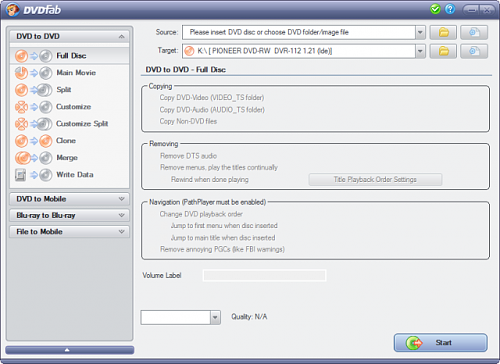The height and width of the screenshot is (364, 500).
Task: Toggle Remove DTS audio
Action: coord(188,156)
